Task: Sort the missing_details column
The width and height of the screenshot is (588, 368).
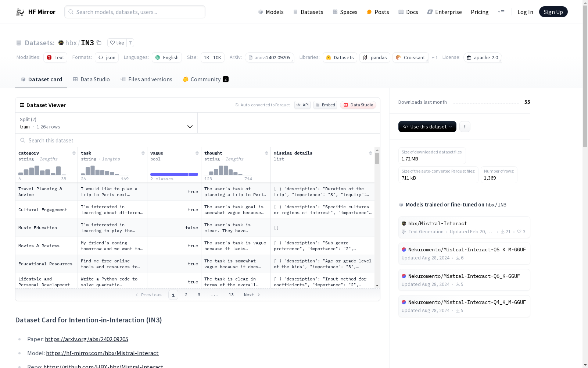Action: (x=370, y=153)
